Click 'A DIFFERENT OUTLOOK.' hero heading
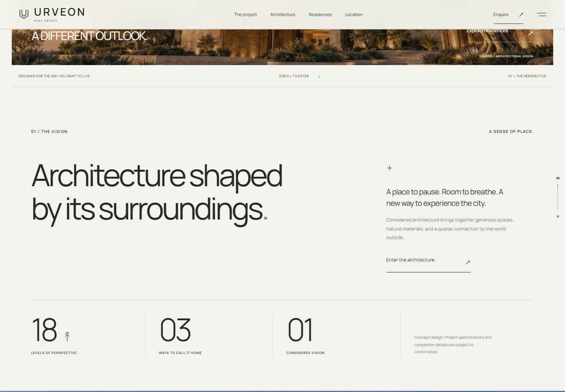The height and width of the screenshot is (392, 565). pos(89,36)
